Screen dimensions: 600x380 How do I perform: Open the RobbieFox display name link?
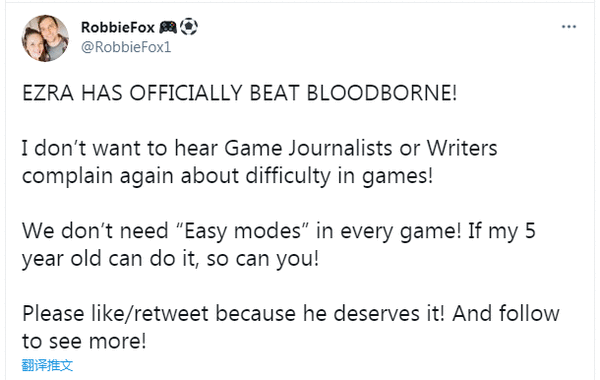coord(118,27)
